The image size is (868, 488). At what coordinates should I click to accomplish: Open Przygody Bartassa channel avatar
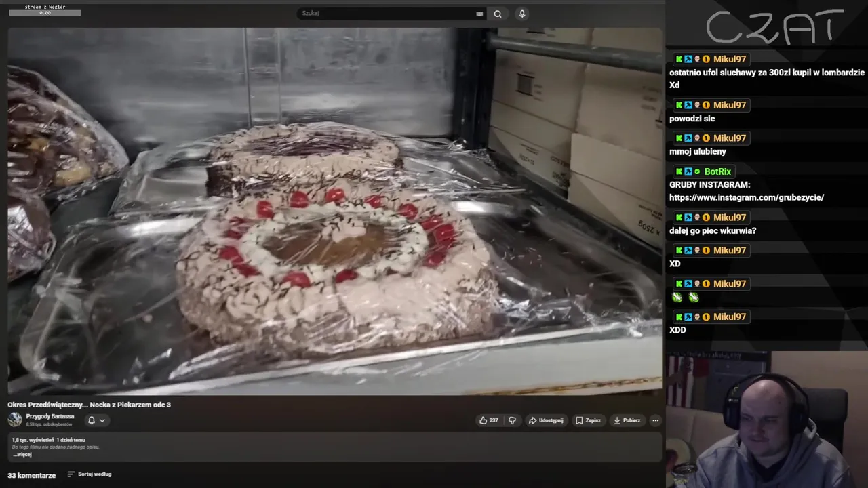15,420
